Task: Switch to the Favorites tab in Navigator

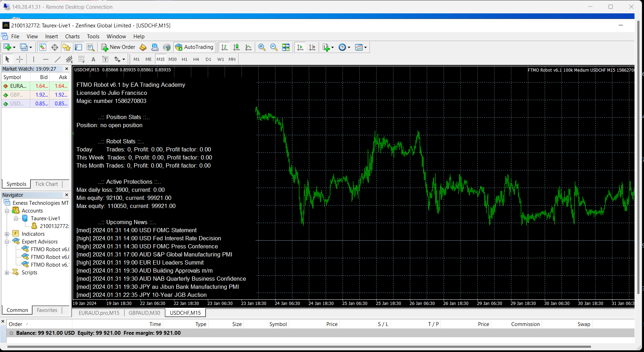Action: tap(47, 310)
